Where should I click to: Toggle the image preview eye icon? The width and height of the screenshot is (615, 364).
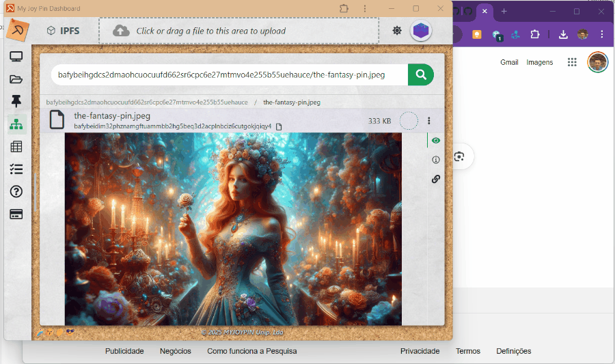coord(436,141)
